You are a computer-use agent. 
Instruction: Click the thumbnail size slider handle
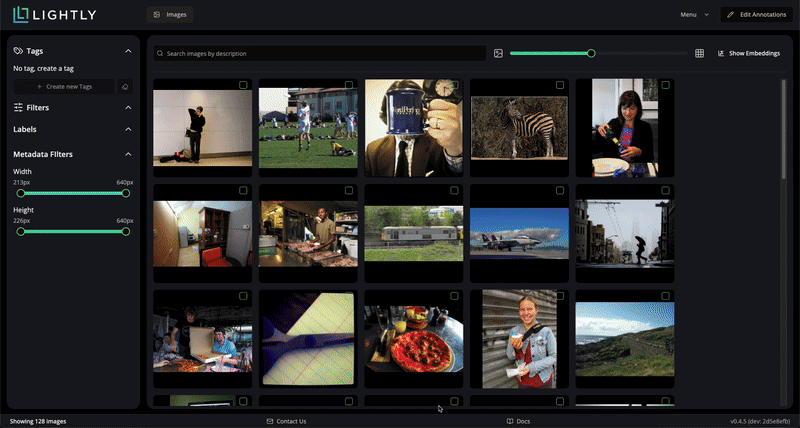pyautogui.click(x=591, y=53)
